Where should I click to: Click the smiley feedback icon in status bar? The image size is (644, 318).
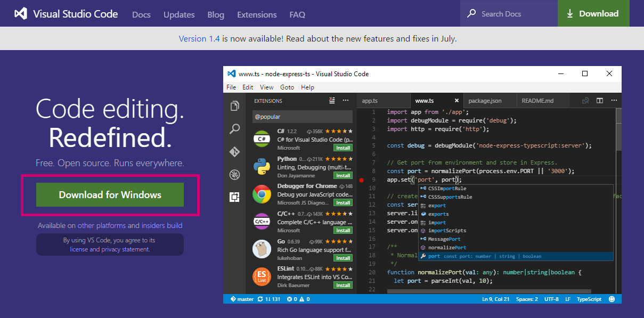click(x=612, y=299)
